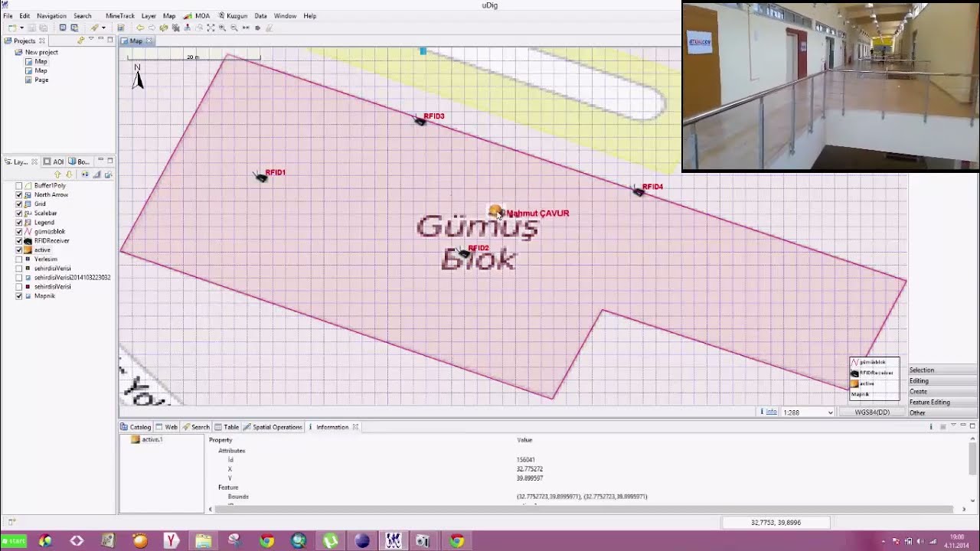Expand the Editing tools palette
The height and width of the screenshot is (551, 980).
click(x=943, y=381)
